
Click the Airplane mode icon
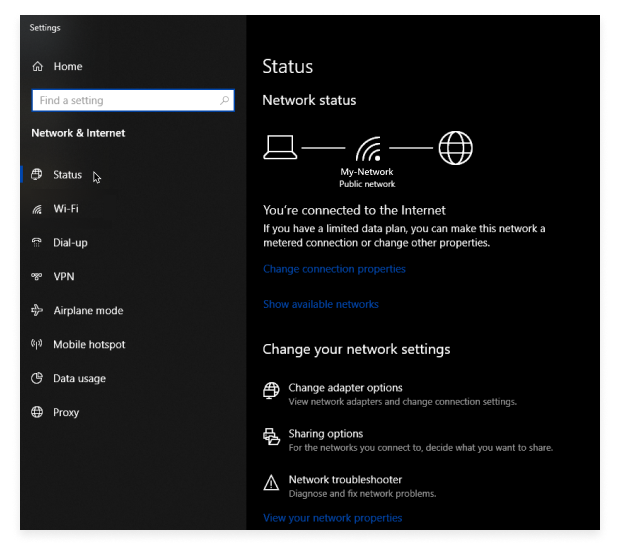(38, 311)
